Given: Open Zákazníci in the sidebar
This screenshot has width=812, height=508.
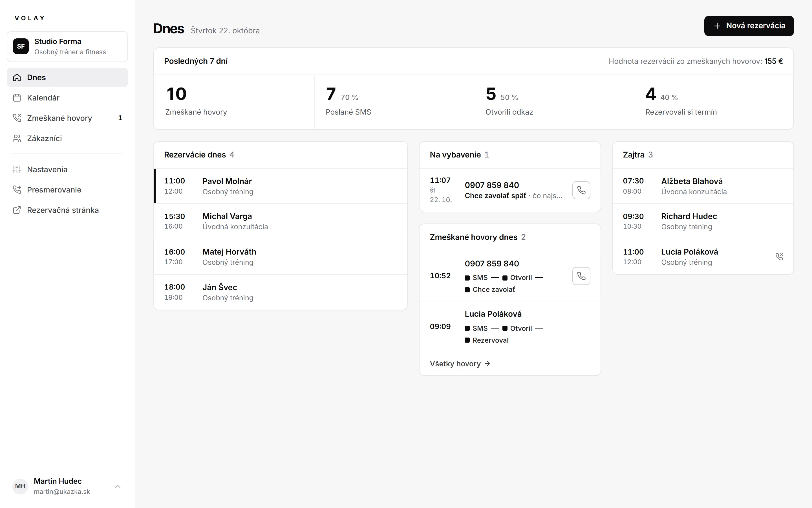Looking at the screenshot, I should 67,138.
